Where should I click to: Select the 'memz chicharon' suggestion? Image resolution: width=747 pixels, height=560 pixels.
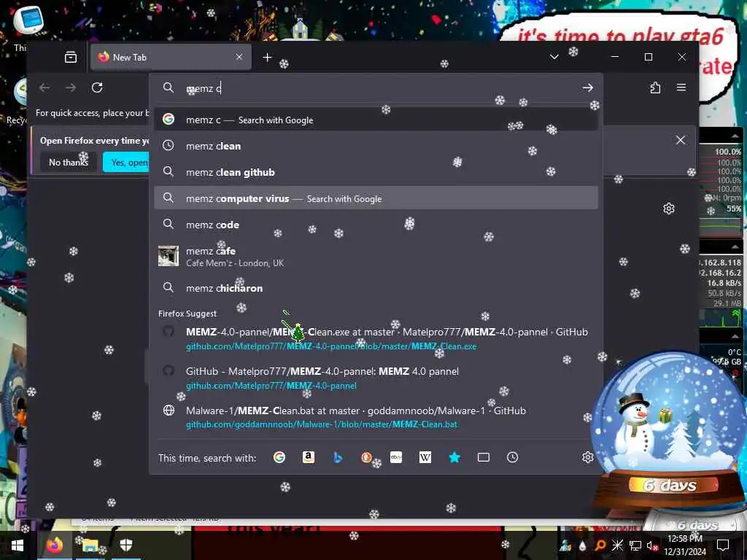tap(376, 287)
